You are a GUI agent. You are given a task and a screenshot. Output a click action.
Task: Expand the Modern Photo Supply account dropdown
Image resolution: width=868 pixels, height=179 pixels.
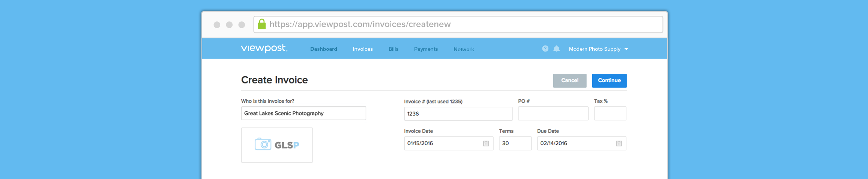click(x=598, y=49)
